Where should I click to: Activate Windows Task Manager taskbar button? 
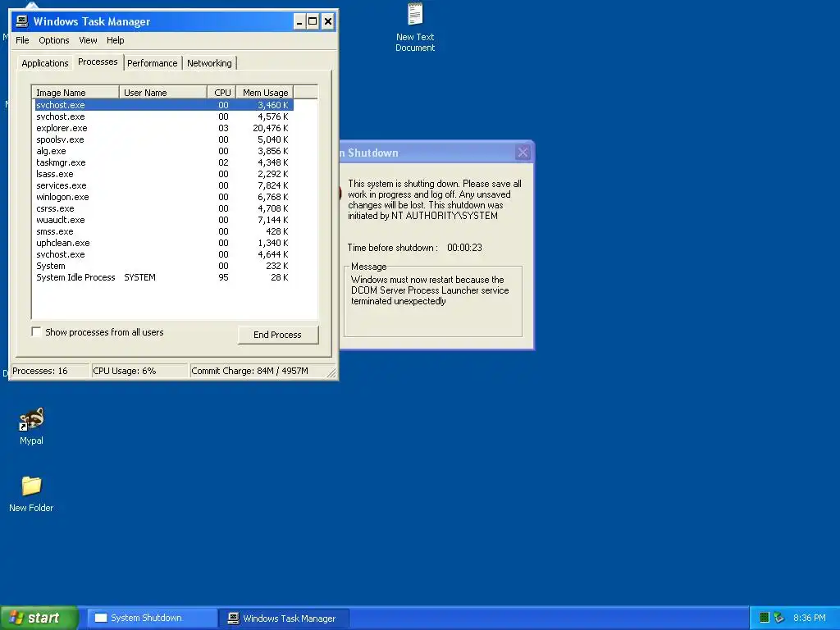(285, 618)
